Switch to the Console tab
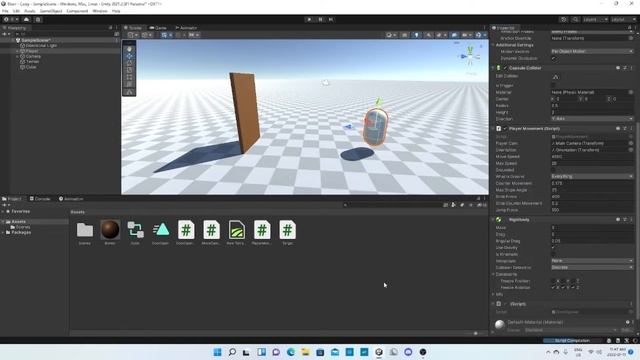640x360 pixels. click(40, 199)
